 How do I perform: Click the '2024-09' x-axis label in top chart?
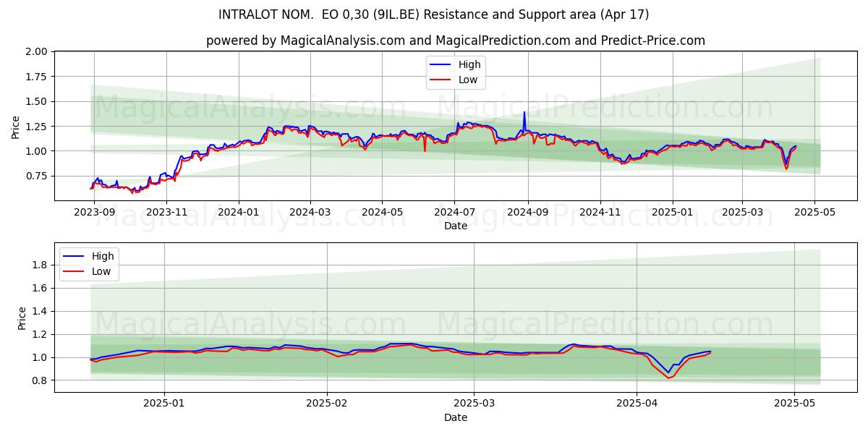(x=527, y=212)
